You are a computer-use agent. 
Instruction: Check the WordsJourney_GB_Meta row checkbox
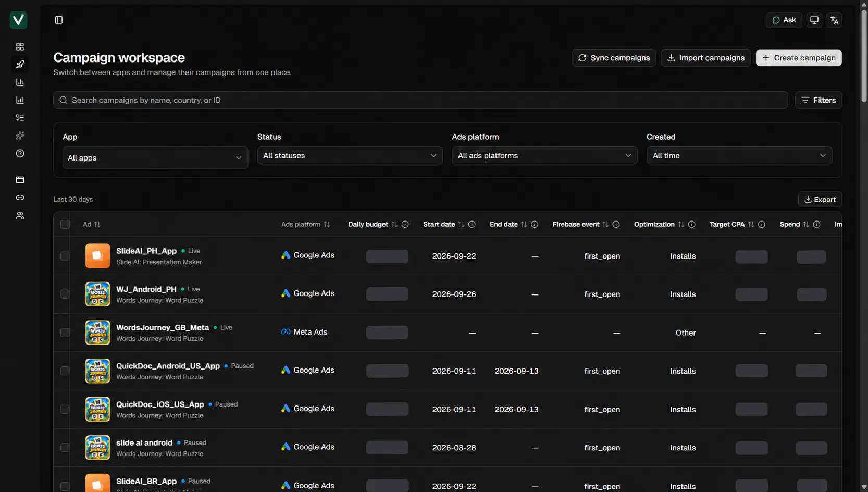(65, 333)
